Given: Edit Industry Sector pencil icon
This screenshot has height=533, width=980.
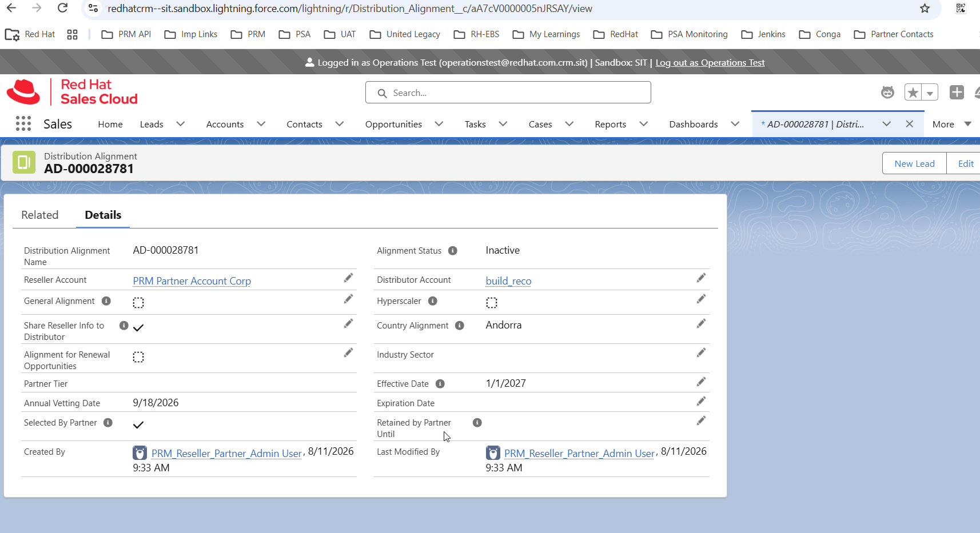Looking at the screenshot, I should [701, 353].
